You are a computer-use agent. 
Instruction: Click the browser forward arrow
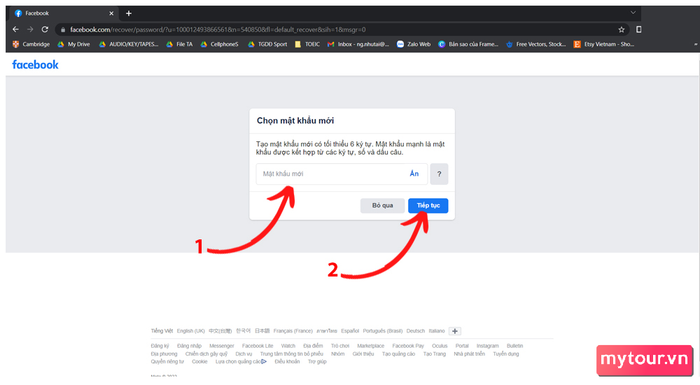pos(30,29)
